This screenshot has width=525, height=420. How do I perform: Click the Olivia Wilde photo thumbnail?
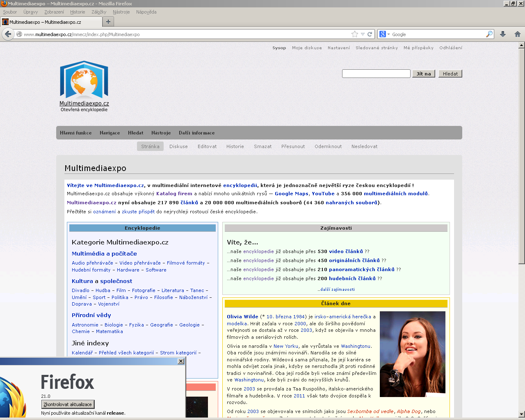coord(412,354)
